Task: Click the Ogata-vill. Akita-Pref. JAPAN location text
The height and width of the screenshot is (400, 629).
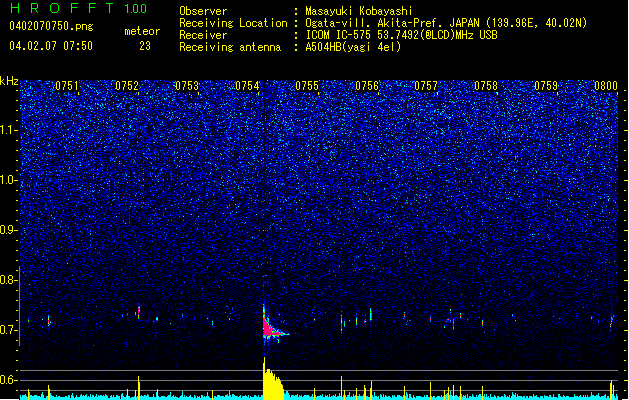Action: click(x=446, y=23)
